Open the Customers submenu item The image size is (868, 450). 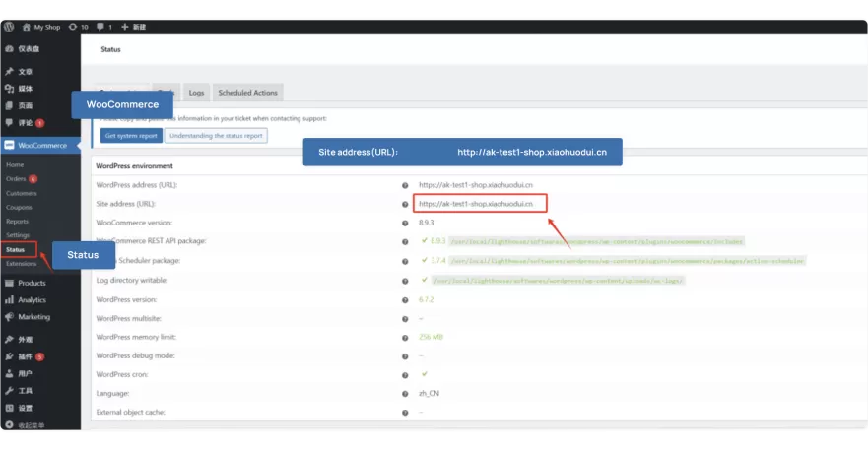click(22, 193)
